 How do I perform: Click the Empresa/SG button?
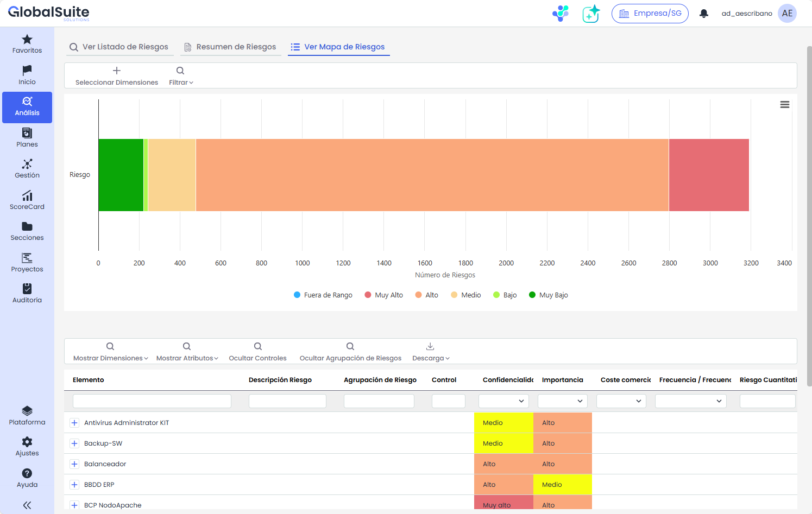coord(650,14)
